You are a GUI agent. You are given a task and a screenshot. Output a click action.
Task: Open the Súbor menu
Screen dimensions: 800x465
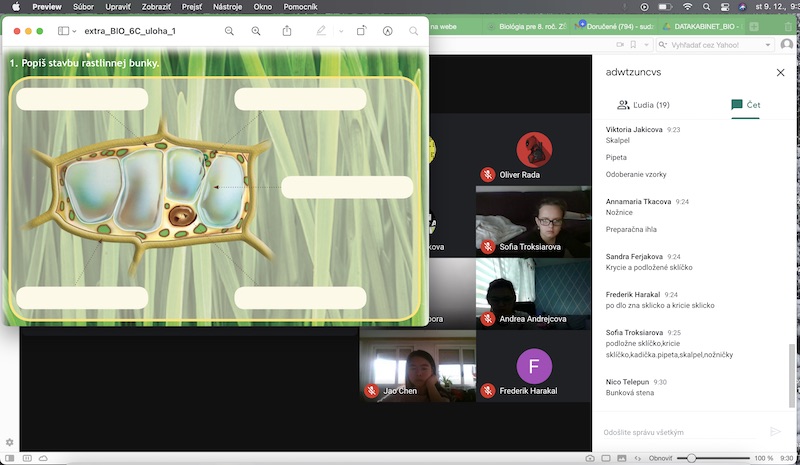coord(83,7)
